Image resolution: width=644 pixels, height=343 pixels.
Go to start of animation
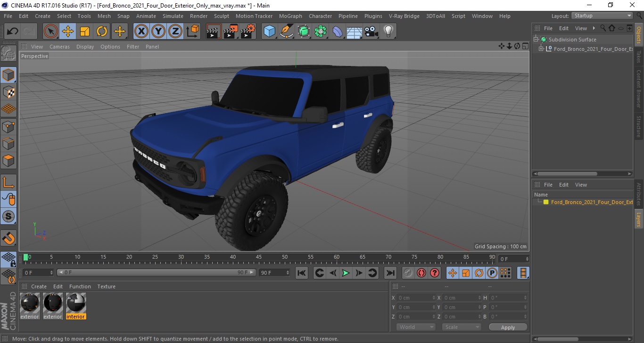(x=302, y=273)
